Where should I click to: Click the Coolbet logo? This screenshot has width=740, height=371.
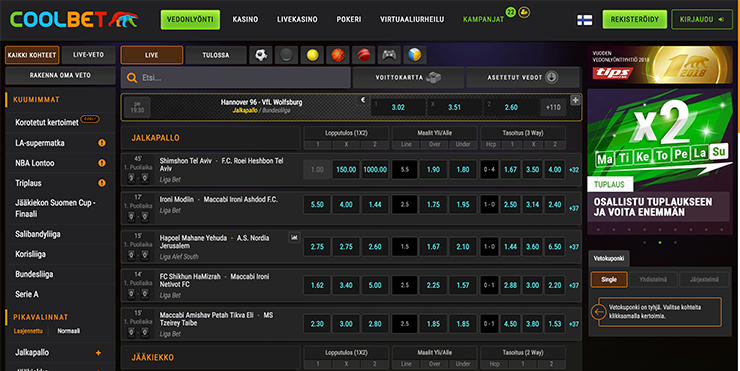[x=74, y=19]
